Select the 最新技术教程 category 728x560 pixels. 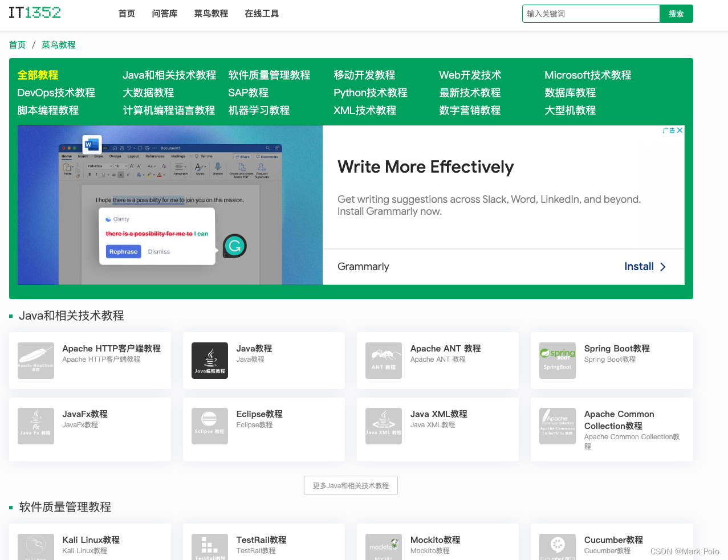click(470, 93)
